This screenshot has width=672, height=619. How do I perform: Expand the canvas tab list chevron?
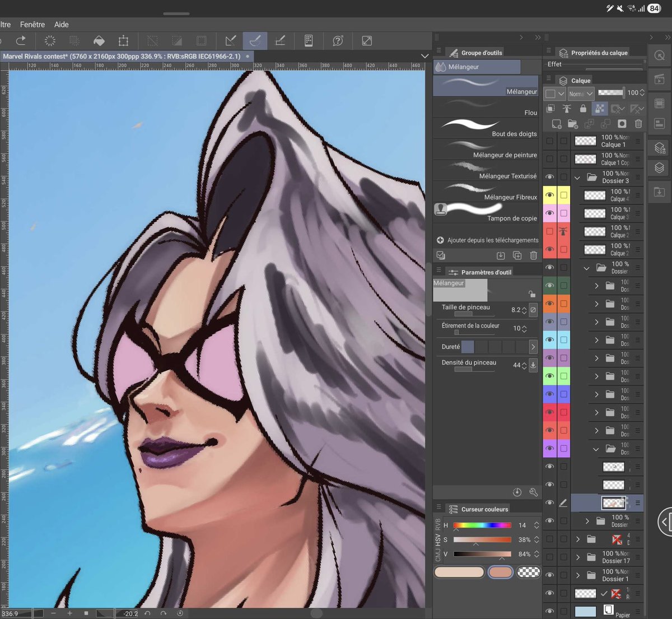pyautogui.click(x=424, y=56)
